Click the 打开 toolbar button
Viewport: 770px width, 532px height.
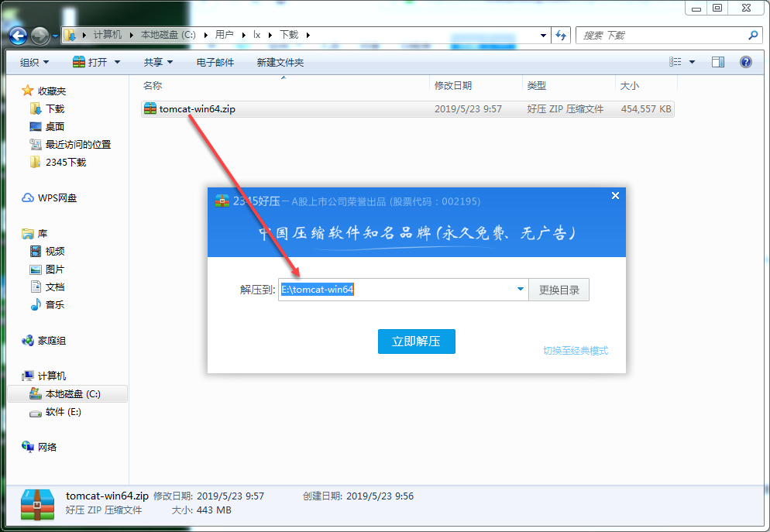pos(90,62)
